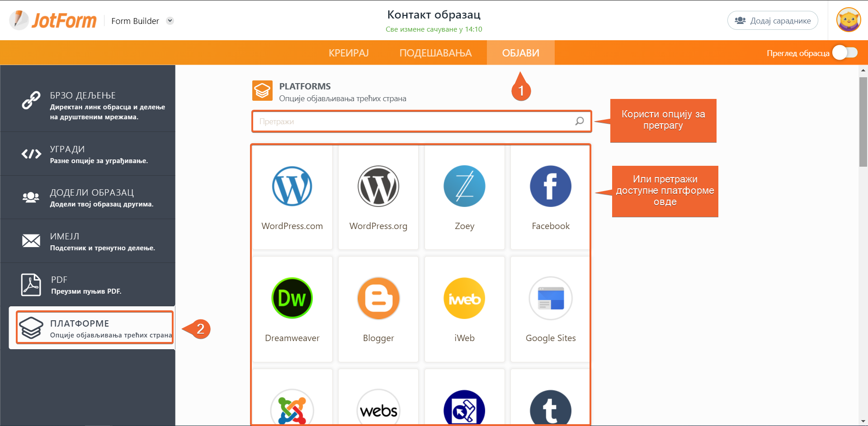Pick the Facebook platform icon

click(x=551, y=186)
